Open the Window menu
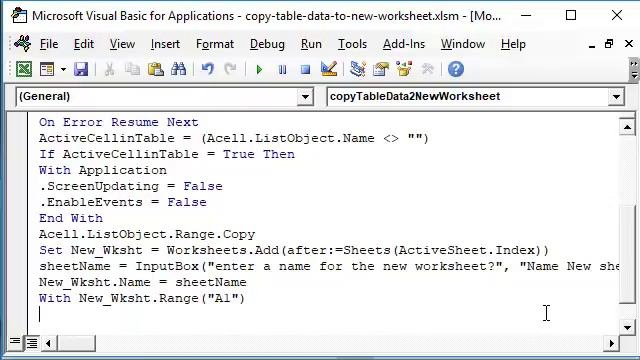Screen dimensions: 640x360 [462, 44]
